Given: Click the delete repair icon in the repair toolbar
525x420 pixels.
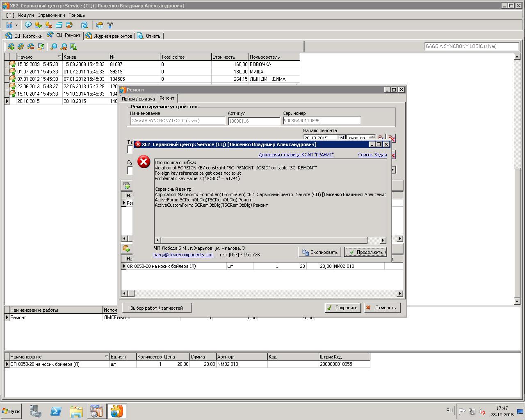Looking at the screenshot, I should pos(31,47).
